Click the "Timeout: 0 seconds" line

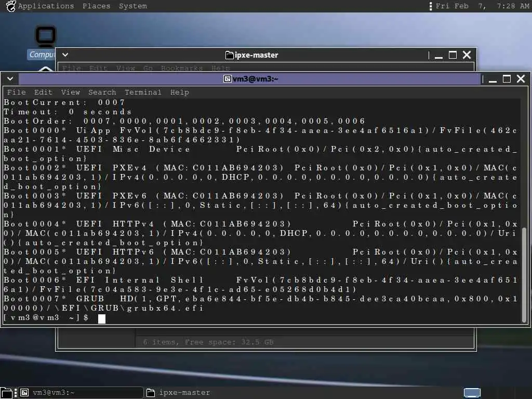click(68, 112)
